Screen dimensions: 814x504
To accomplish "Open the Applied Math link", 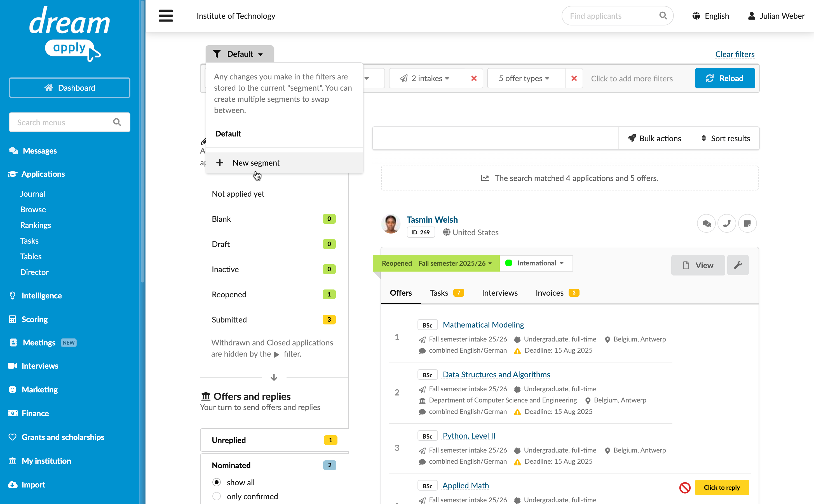I will point(466,485).
